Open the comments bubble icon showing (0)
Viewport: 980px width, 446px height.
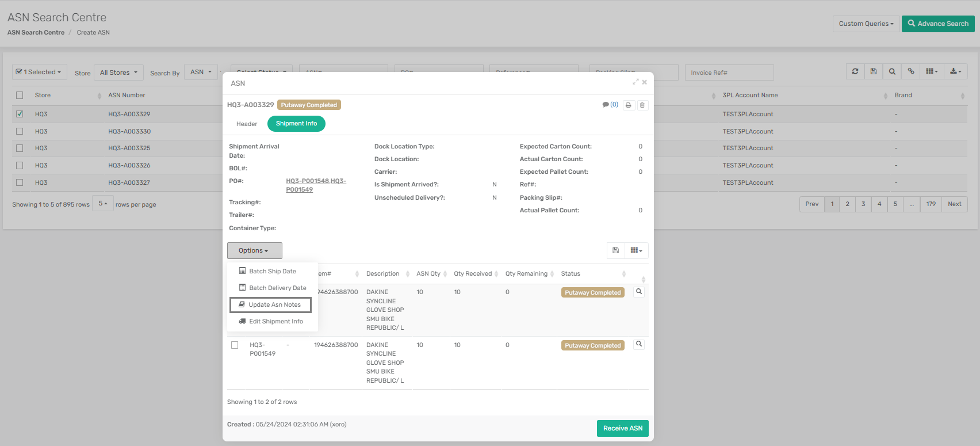click(610, 105)
